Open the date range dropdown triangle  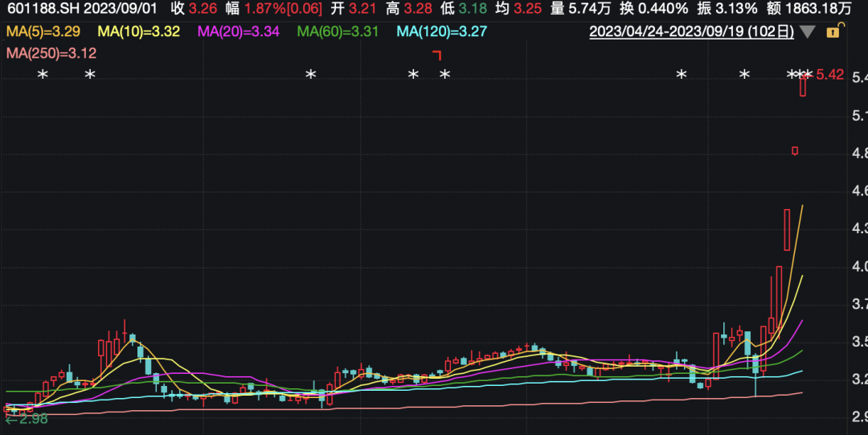[x=807, y=32]
